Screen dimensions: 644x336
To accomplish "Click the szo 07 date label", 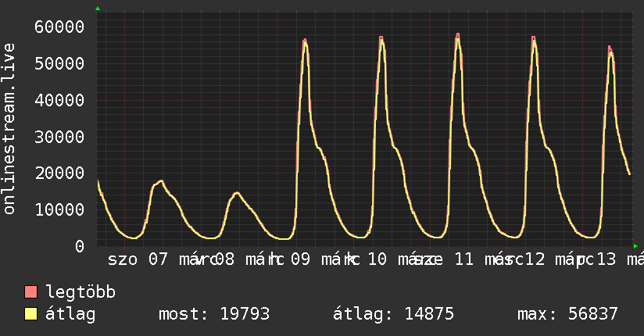I will pyautogui.click(x=138, y=259).
